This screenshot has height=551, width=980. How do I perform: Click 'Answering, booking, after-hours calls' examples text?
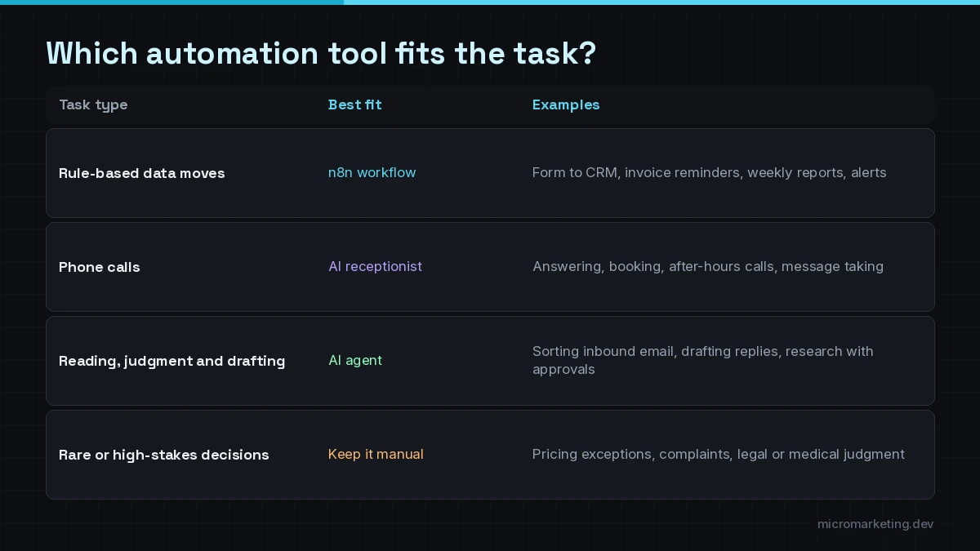tap(708, 266)
